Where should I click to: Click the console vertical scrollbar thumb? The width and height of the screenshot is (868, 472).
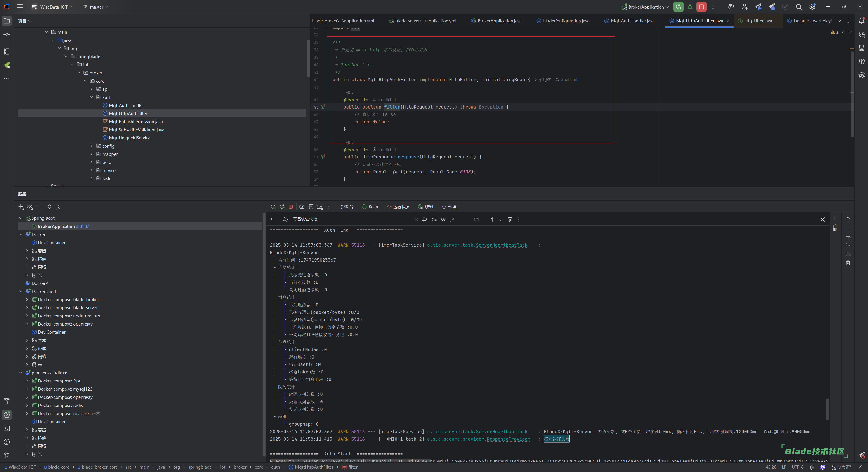click(827, 409)
